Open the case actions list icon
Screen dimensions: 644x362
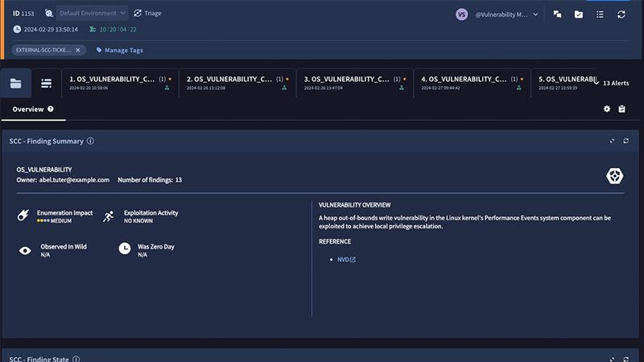(x=600, y=14)
